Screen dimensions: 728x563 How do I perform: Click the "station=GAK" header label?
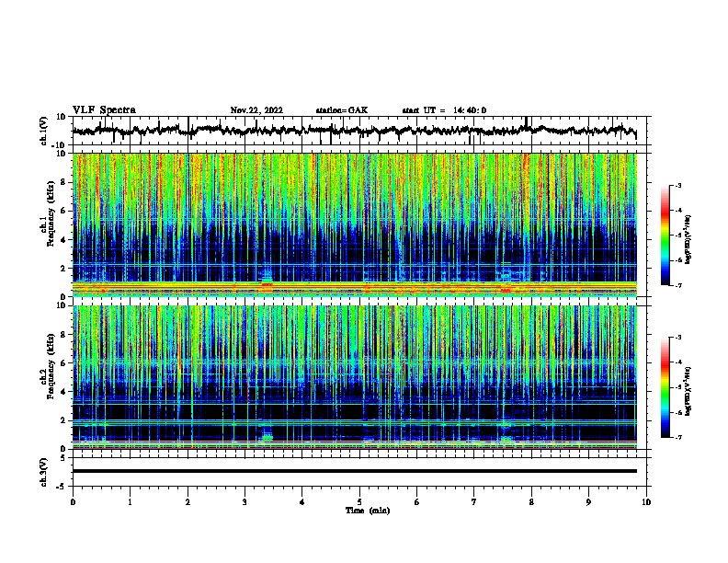click(342, 110)
